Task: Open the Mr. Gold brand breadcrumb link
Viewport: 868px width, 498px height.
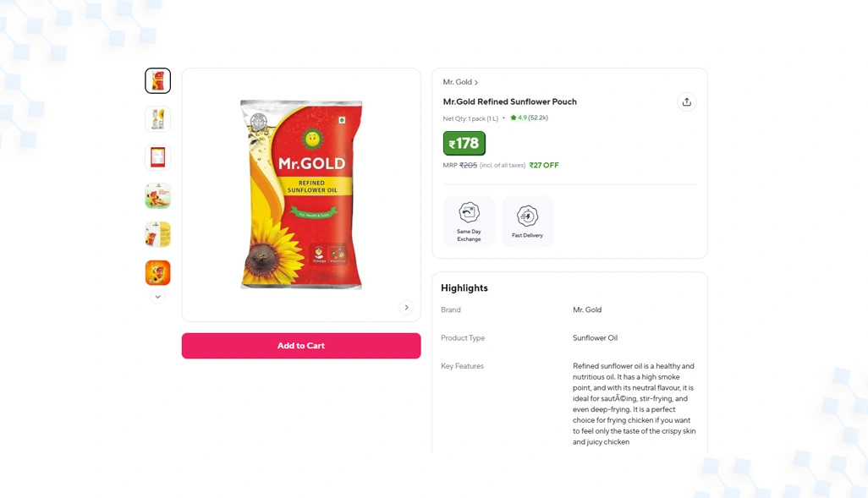Action: [460, 82]
